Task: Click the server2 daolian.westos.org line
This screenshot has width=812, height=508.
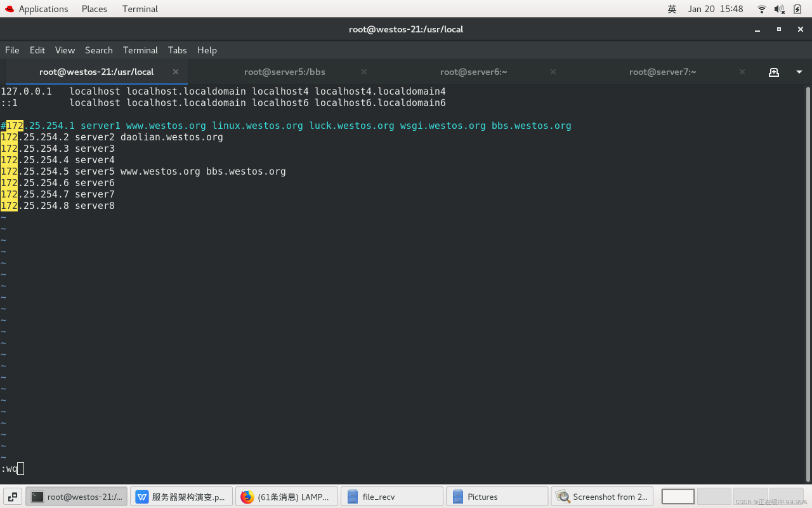Action: 112,137
